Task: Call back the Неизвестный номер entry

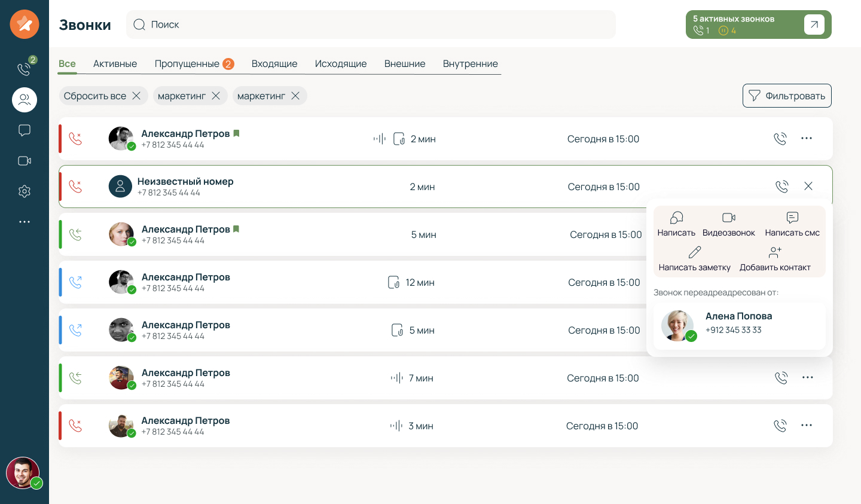Action: click(781, 187)
